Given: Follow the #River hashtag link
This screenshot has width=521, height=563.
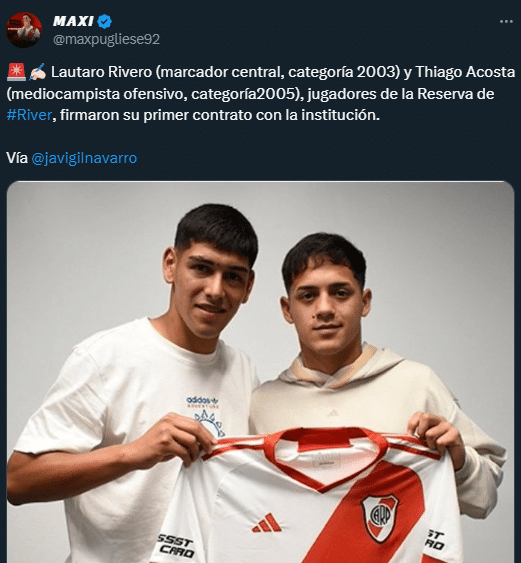Looking at the screenshot, I should tap(29, 115).
